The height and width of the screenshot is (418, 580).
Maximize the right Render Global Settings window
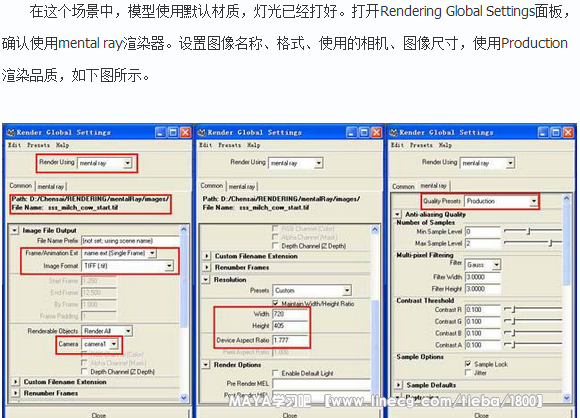556,132
